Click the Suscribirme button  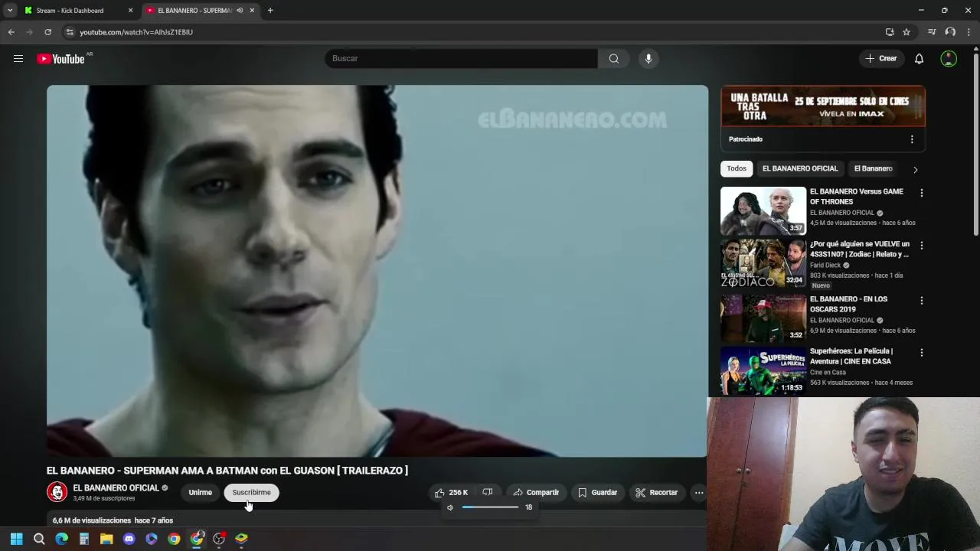(x=251, y=493)
